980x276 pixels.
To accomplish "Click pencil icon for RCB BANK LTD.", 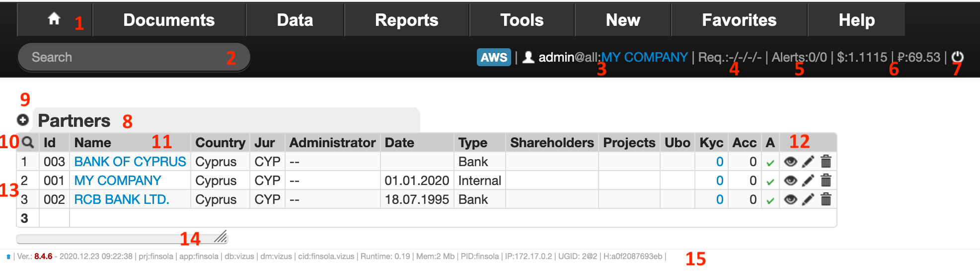I will coord(808,199).
